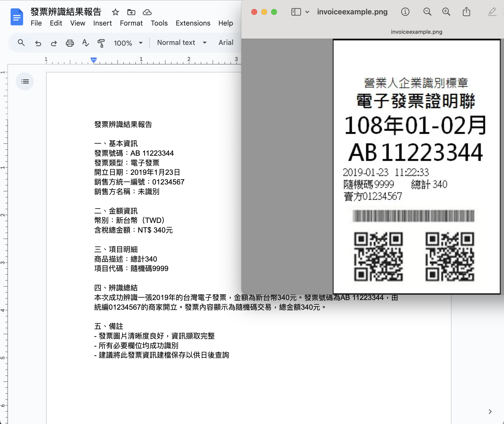The height and width of the screenshot is (424, 504).
Task: Share invoiceexample.png via share button
Action: [466, 12]
